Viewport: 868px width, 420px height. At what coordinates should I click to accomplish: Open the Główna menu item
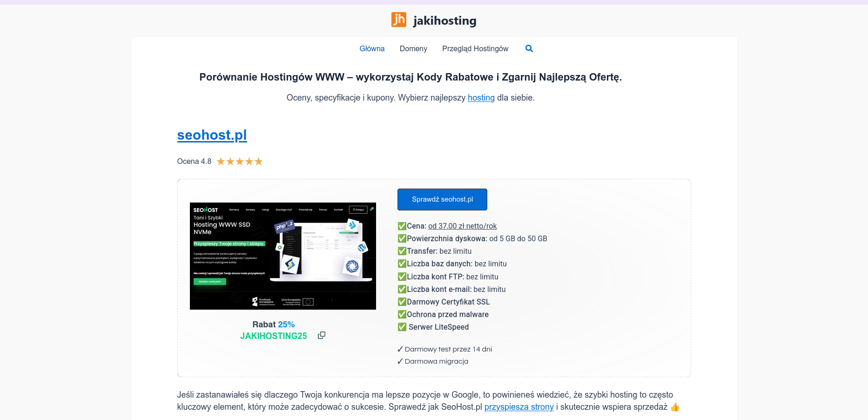click(372, 48)
